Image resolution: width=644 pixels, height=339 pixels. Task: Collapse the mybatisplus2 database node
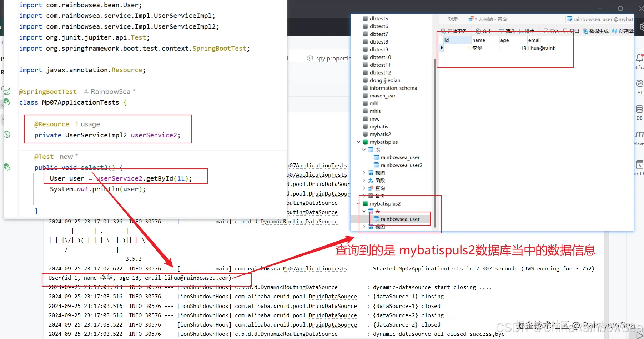coord(358,204)
